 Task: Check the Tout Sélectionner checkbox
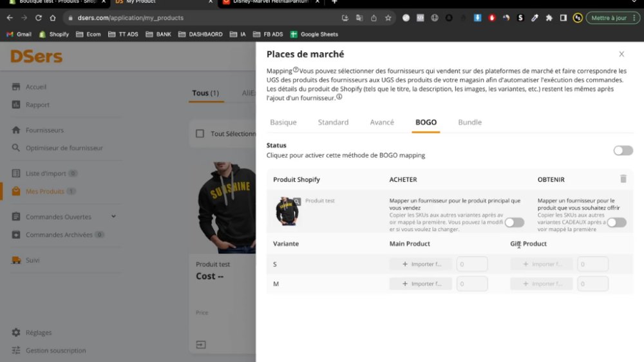pyautogui.click(x=200, y=133)
